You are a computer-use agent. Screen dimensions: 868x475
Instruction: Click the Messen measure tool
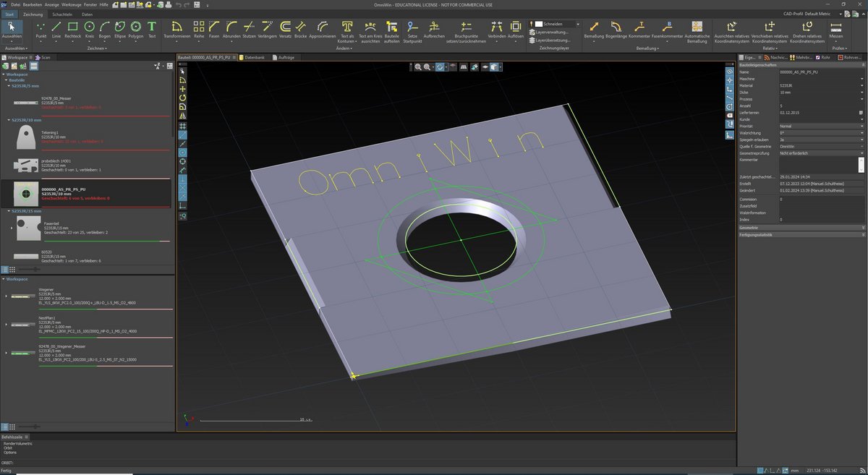click(836, 30)
